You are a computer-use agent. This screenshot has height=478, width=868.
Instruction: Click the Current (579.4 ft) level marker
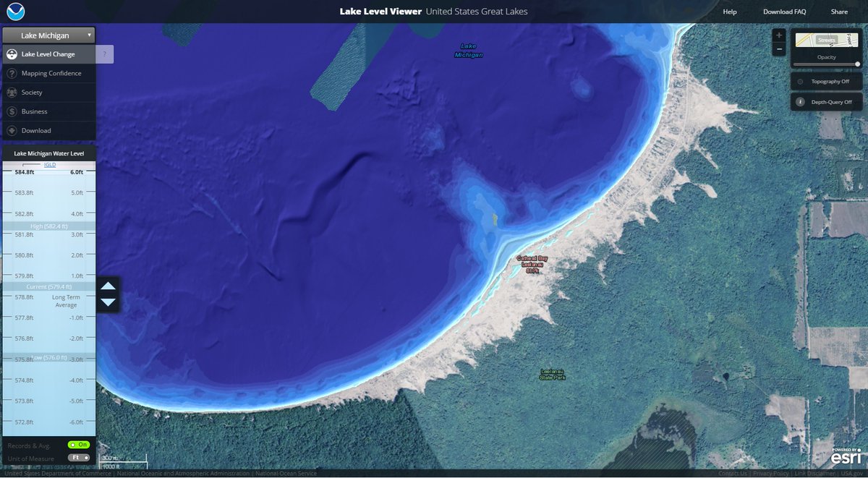[x=48, y=287]
